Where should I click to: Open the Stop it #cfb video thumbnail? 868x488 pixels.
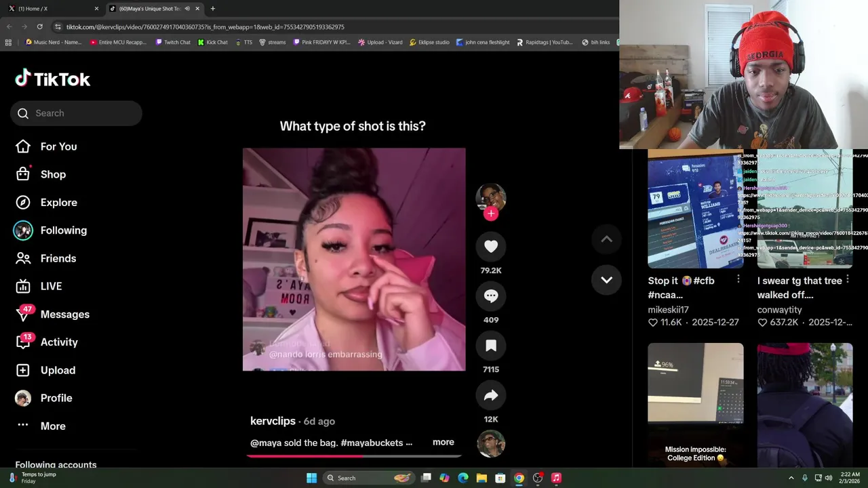click(696, 209)
